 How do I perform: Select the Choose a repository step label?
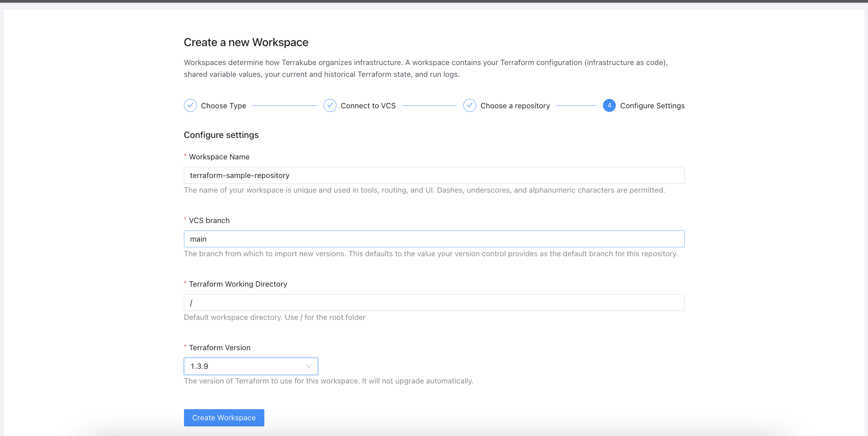point(515,106)
